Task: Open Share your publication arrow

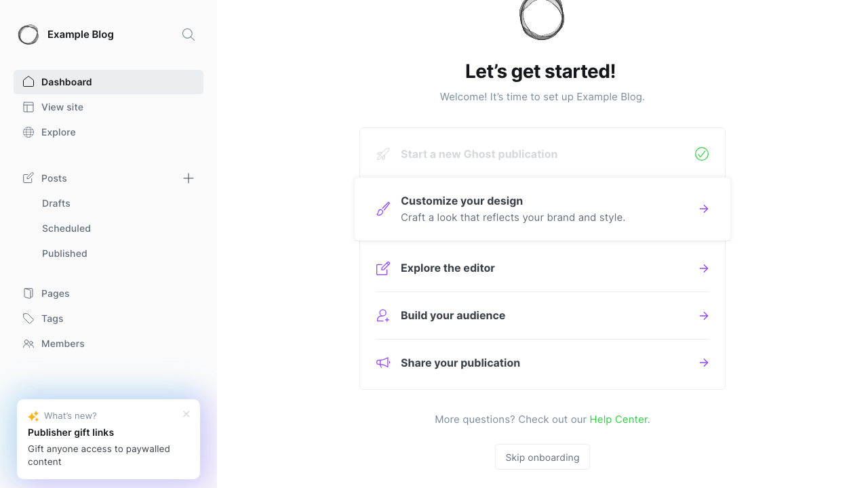Action: tap(704, 363)
